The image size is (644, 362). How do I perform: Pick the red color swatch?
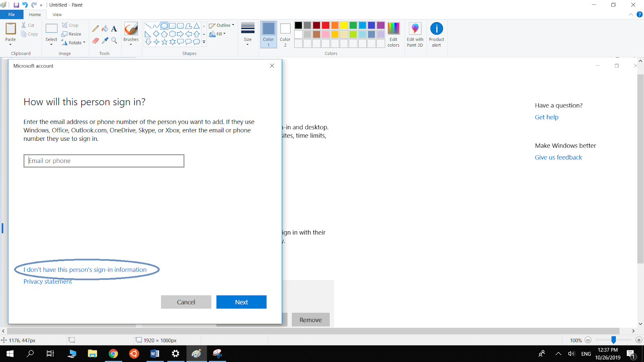pos(326,25)
